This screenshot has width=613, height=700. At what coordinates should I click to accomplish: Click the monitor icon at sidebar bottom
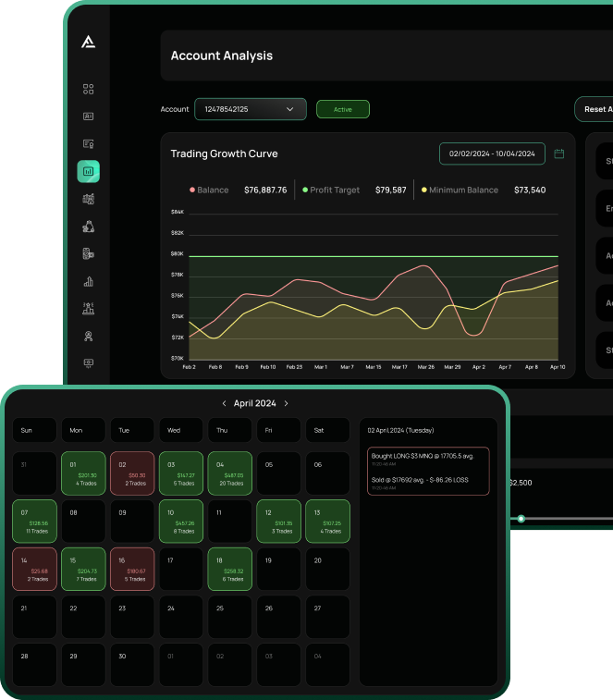(x=89, y=362)
